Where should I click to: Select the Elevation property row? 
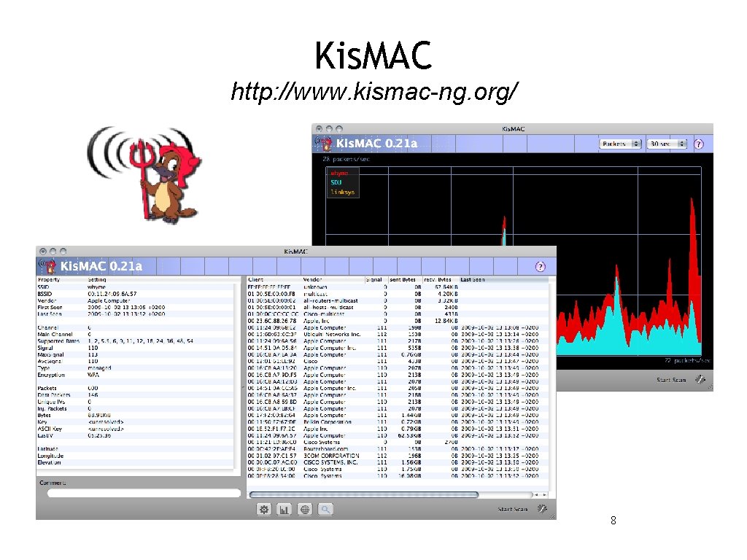click(136, 462)
